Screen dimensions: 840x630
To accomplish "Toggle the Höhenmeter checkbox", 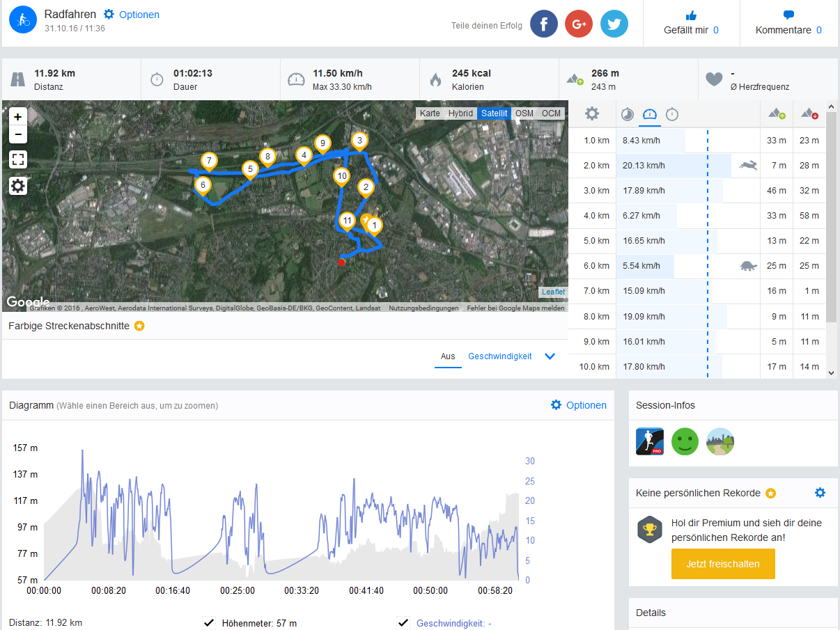I will pyautogui.click(x=209, y=623).
